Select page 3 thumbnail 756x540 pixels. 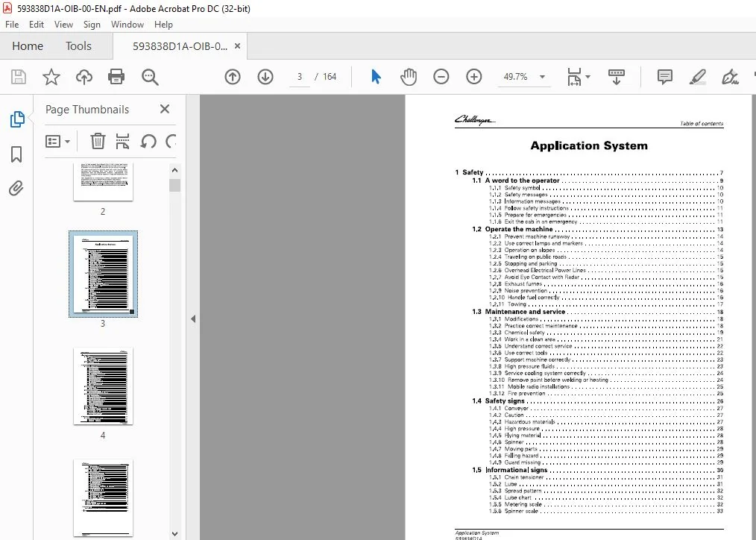coord(103,274)
